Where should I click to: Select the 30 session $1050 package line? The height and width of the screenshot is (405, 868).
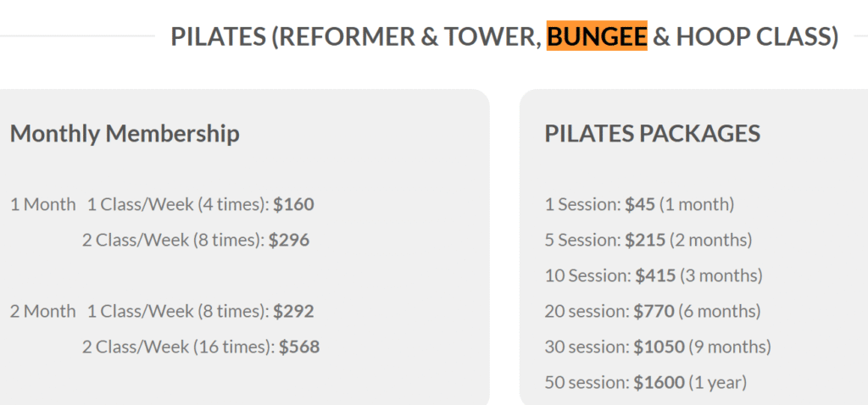[x=658, y=347]
